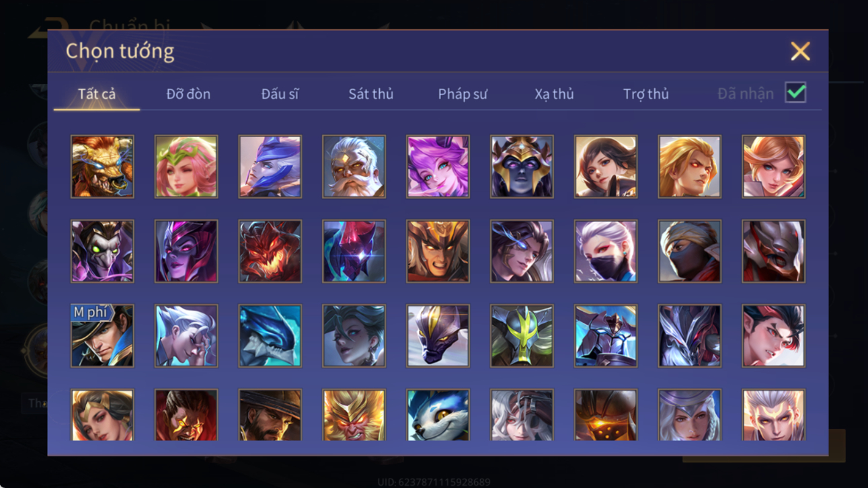Open the Đấu sĩ tab
The width and height of the screenshot is (868, 488).
click(x=280, y=94)
